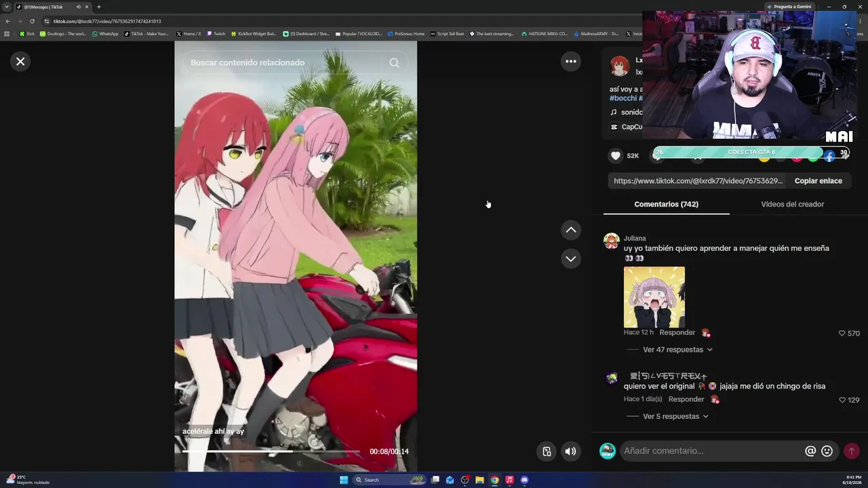The height and width of the screenshot is (488, 868).
Task: Send the comment with the arrow button
Action: point(851,451)
